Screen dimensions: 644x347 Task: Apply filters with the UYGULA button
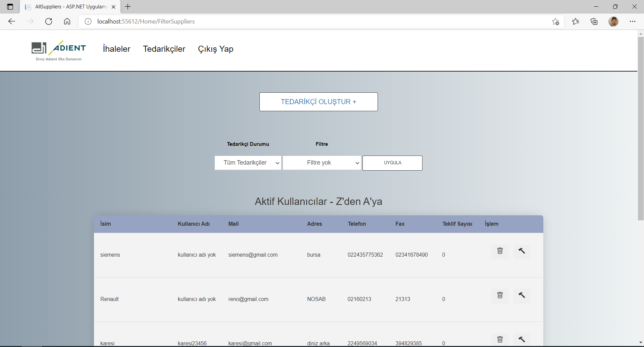point(392,163)
